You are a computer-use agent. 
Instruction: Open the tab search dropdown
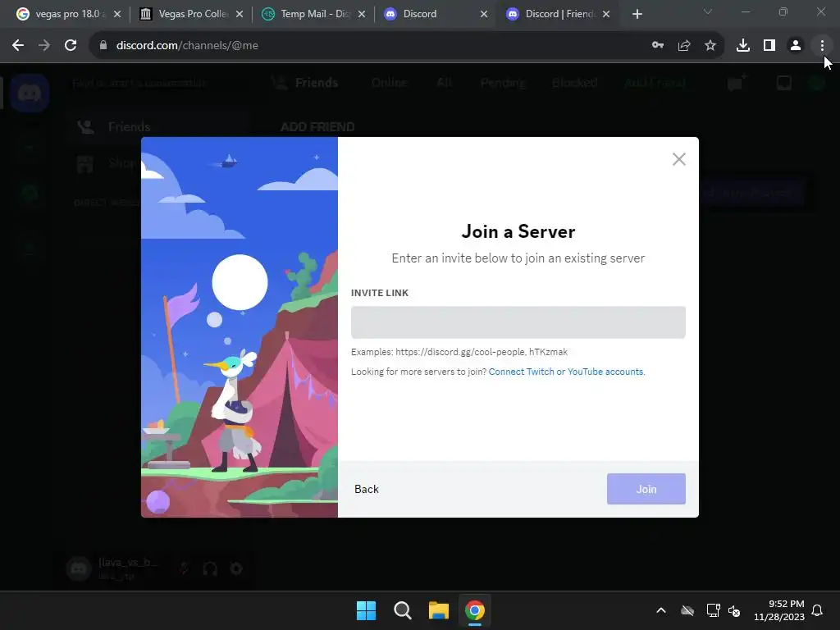coord(708,11)
